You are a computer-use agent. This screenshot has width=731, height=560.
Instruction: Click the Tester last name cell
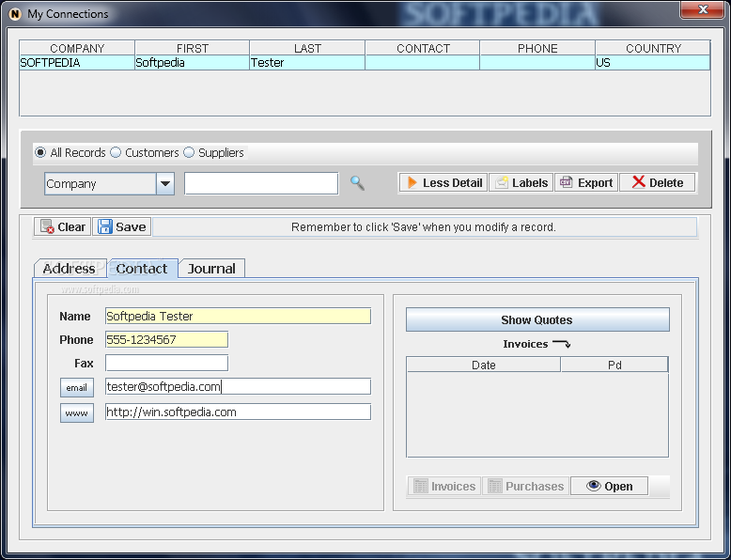307,62
